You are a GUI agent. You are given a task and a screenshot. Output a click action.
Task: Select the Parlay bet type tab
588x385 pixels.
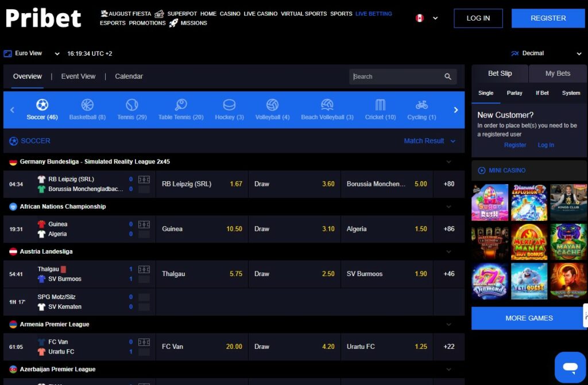(x=514, y=93)
